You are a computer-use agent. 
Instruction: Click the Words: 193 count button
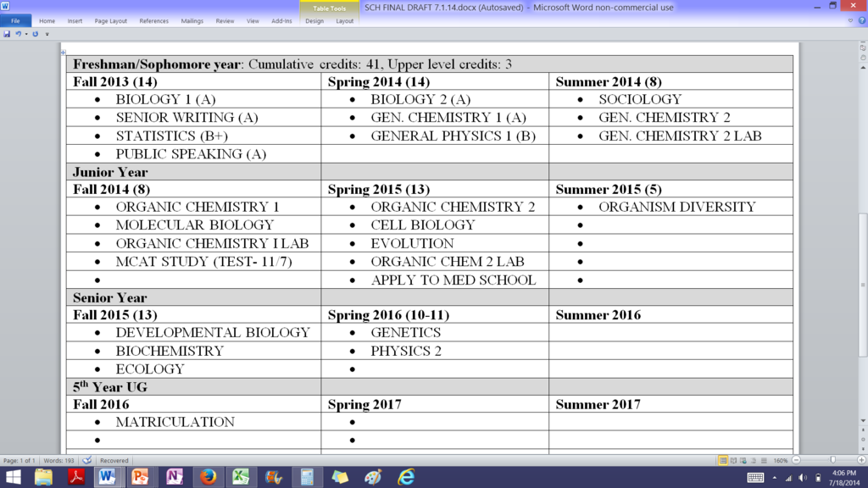click(x=60, y=461)
